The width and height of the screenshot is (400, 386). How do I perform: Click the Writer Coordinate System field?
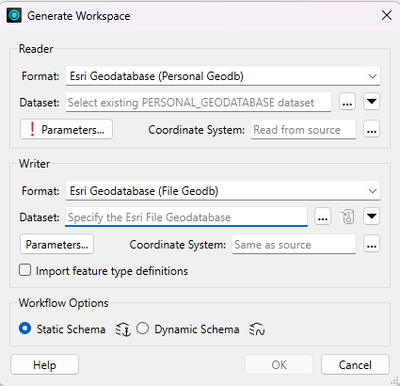[294, 245]
